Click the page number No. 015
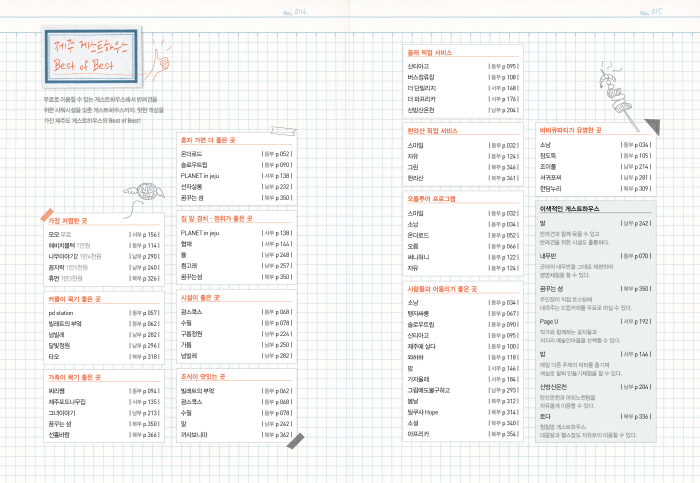This screenshot has height=483, width=700. pyautogui.click(x=650, y=12)
